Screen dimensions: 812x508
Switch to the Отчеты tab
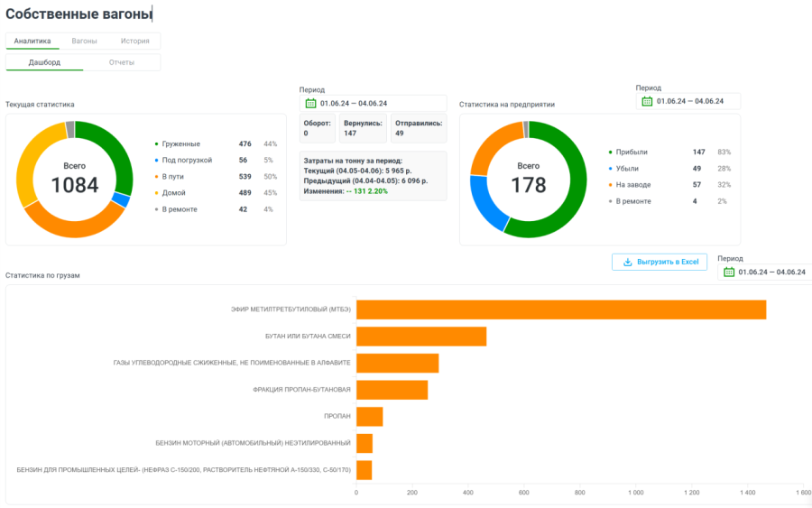pos(122,62)
